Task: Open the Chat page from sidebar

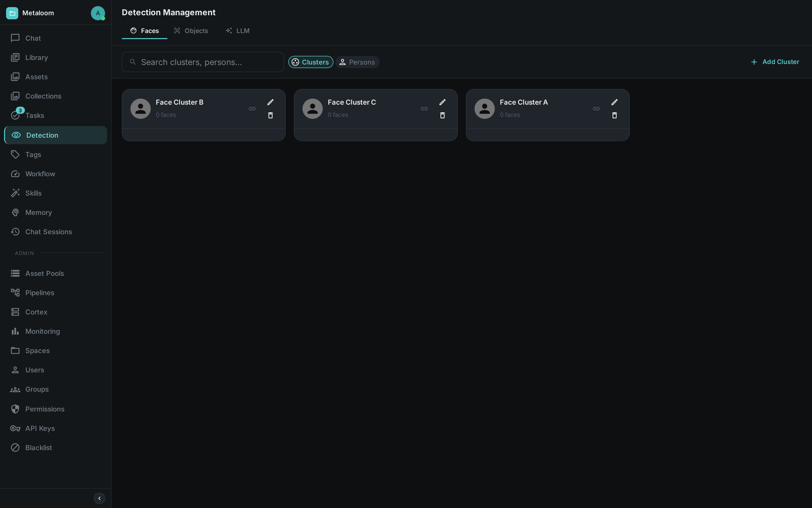Action: (x=55, y=38)
